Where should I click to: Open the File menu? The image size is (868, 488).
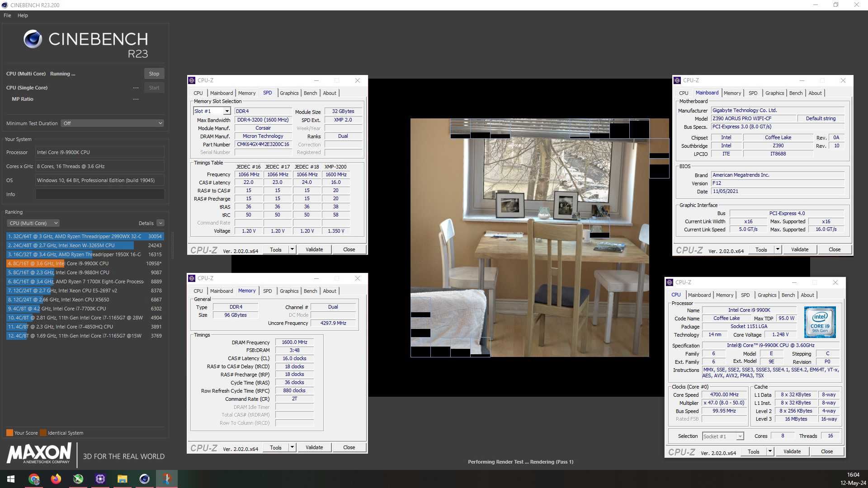pos(7,15)
